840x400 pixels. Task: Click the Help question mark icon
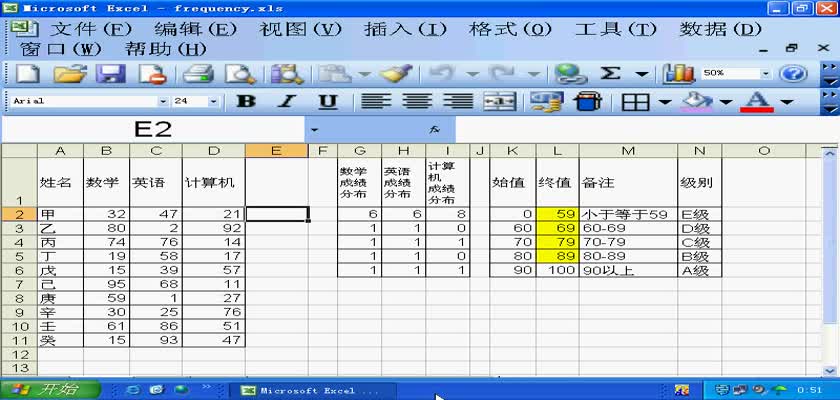point(793,73)
